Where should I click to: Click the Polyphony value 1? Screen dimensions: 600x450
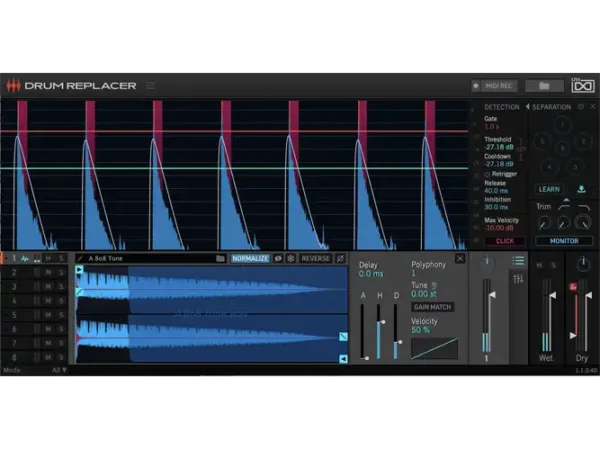(413, 273)
